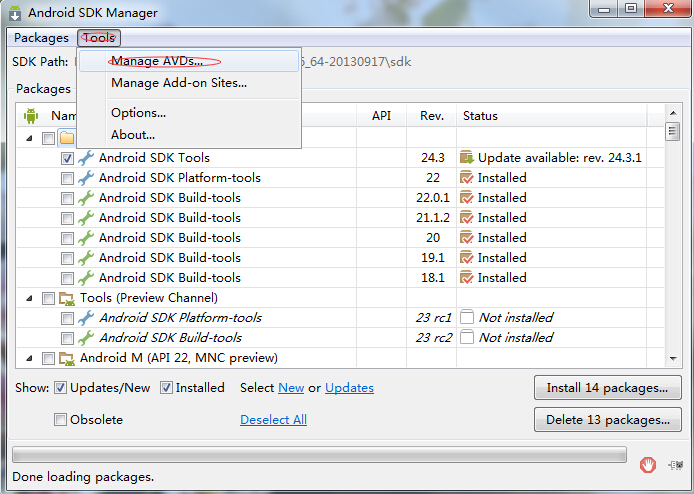Check the Build-tools 22.0.1 checkbox
The width and height of the screenshot is (694, 494).
point(67,198)
